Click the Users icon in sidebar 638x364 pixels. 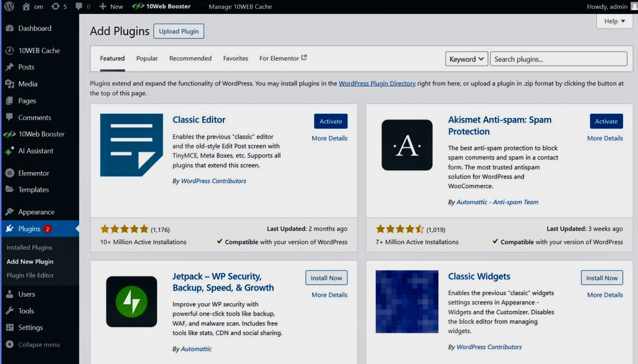point(10,294)
